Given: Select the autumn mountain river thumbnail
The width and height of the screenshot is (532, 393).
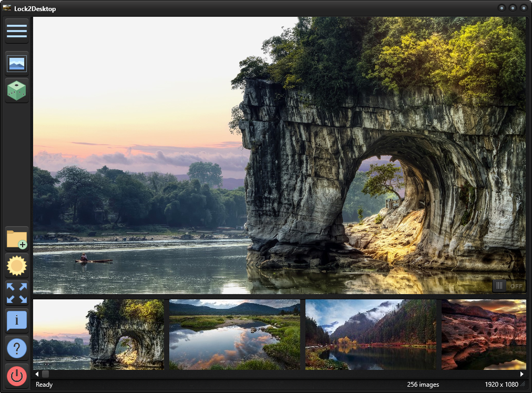Looking at the screenshot, I should coord(371,335).
